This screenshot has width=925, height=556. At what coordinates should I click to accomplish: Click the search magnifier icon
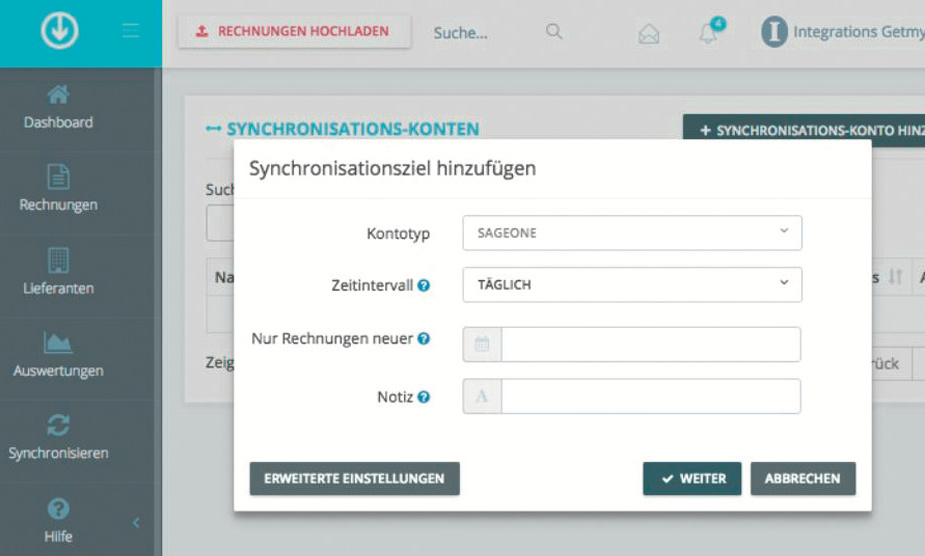pyautogui.click(x=554, y=32)
